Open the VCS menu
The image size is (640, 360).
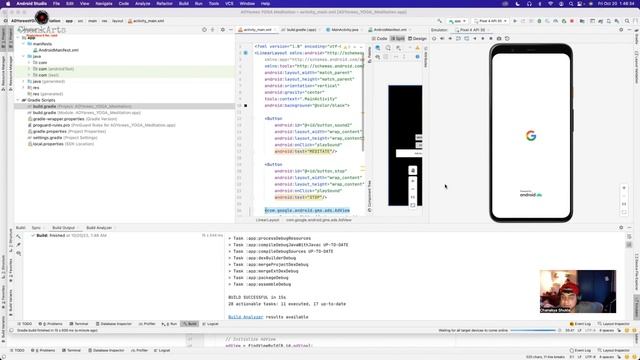(229, 3)
